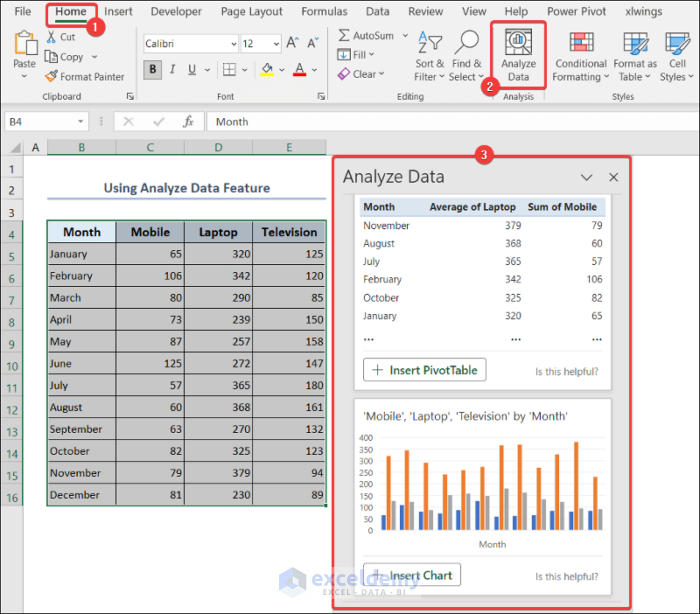
Task: Toggle Bold formatting
Action: tap(153, 70)
